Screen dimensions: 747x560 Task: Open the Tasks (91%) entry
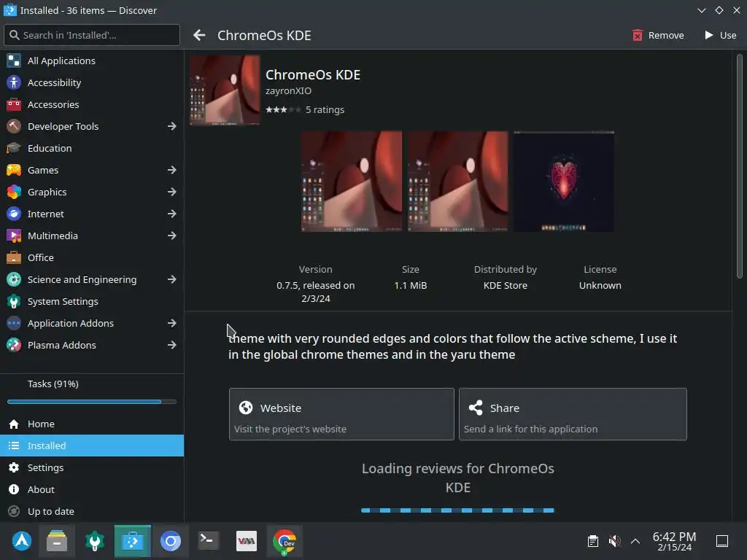coord(92,384)
